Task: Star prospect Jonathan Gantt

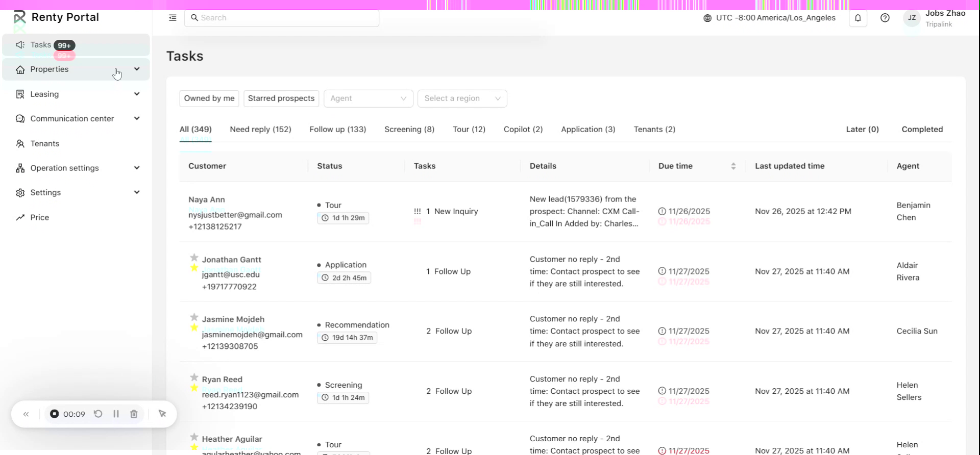Action: pos(194,258)
